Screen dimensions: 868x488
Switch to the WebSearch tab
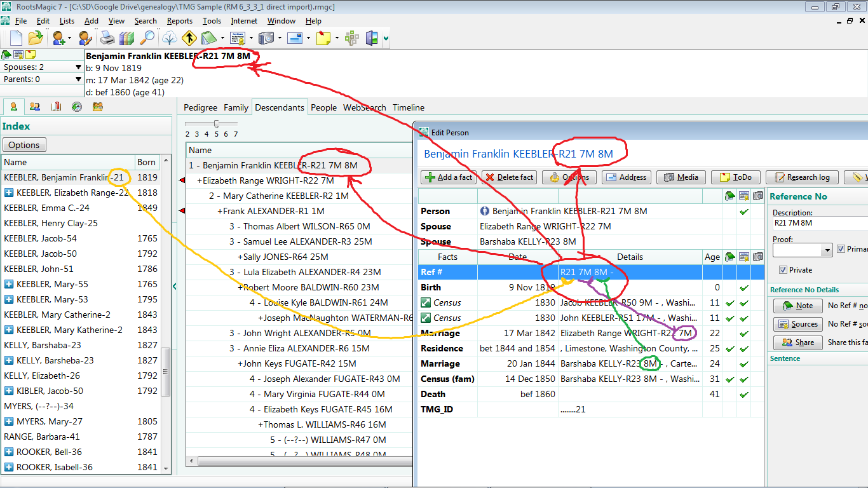365,107
